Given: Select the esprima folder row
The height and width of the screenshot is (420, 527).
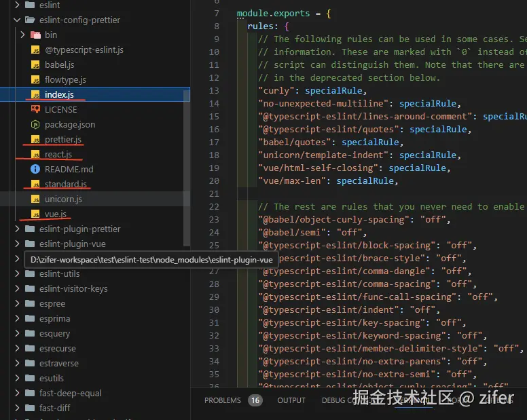Looking at the screenshot, I should tap(95, 318).
